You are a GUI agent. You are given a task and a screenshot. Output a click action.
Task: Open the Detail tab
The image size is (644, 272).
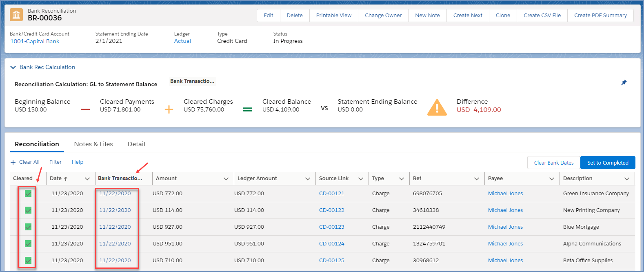point(136,144)
